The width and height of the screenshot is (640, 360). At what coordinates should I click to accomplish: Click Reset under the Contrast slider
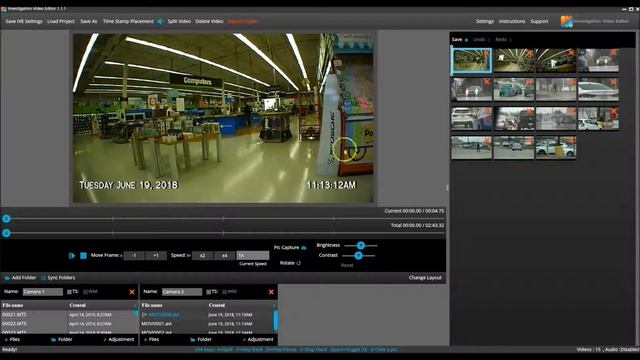tap(347, 265)
